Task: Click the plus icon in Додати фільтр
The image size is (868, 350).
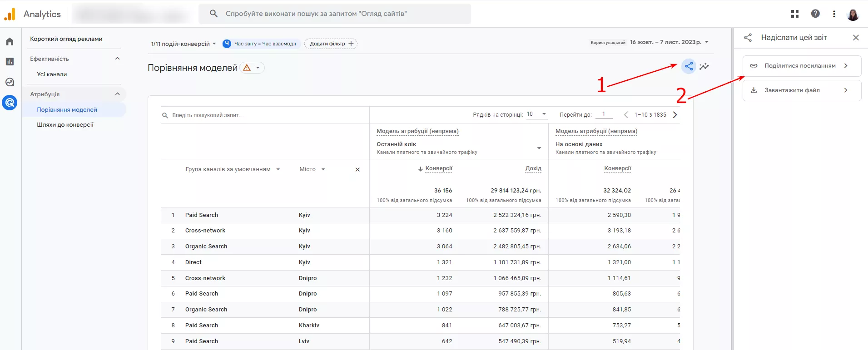Action: (351, 44)
